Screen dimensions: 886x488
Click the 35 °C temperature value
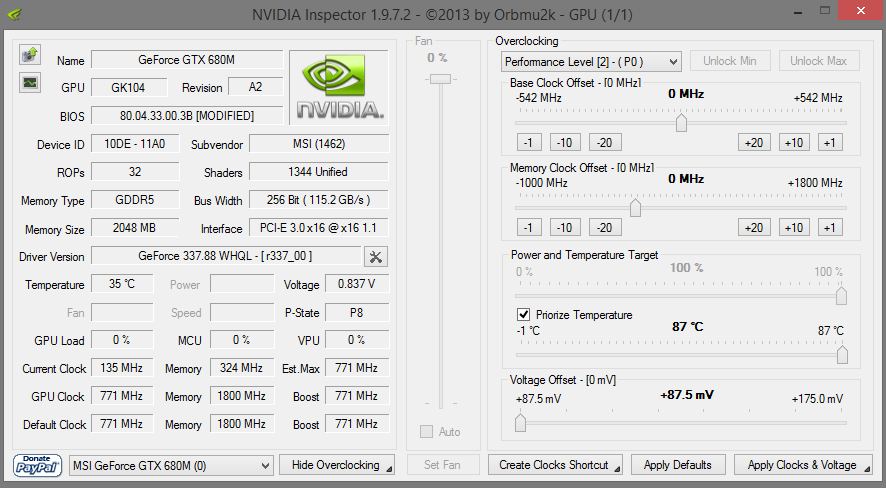click(122, 284)
